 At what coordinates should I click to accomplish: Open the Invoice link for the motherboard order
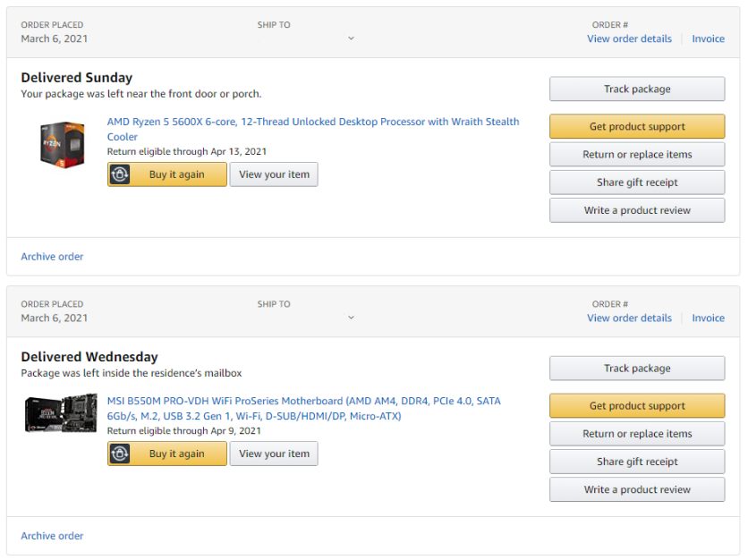point(708,318)
